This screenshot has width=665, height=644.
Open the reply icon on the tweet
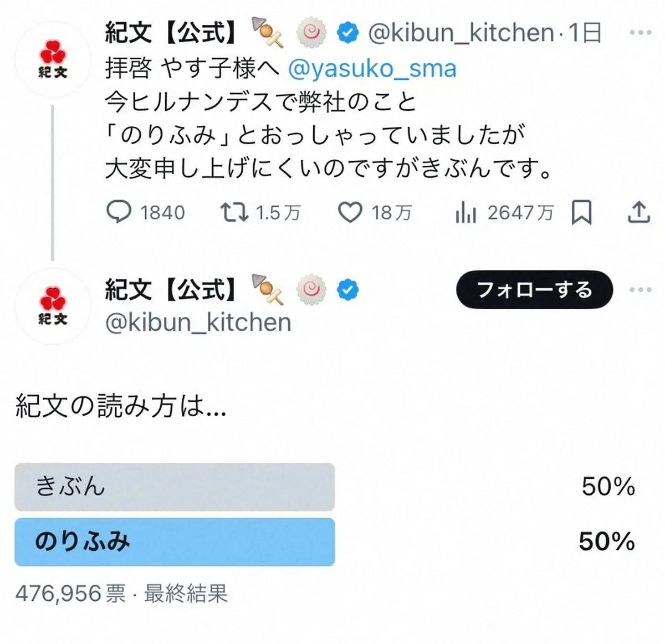click(x=120, y=212)
